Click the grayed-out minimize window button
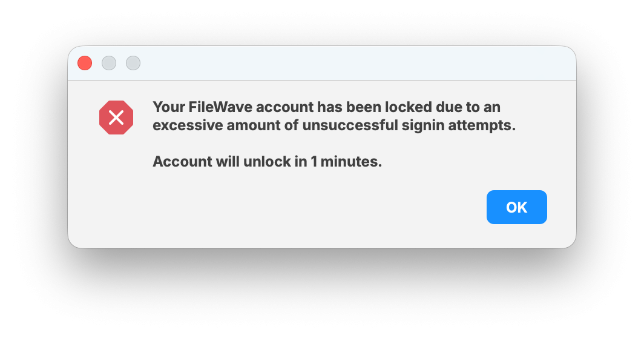644x338 pixels. point(109,63)
